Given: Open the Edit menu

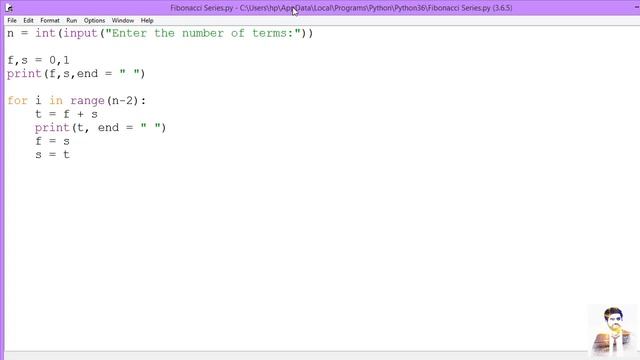Looking at the screenshot, I should pyautogui.click(x=28, y=20).
